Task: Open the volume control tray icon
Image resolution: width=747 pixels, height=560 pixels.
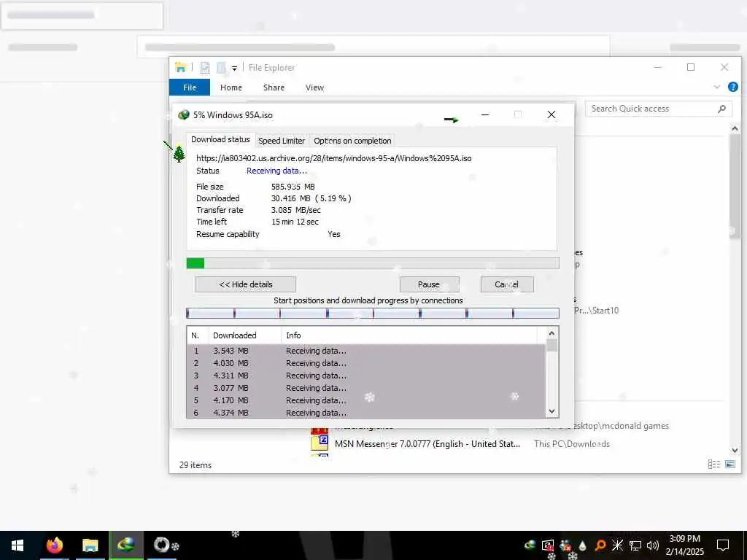Action: pyautogui.click(x=653, y=545)
